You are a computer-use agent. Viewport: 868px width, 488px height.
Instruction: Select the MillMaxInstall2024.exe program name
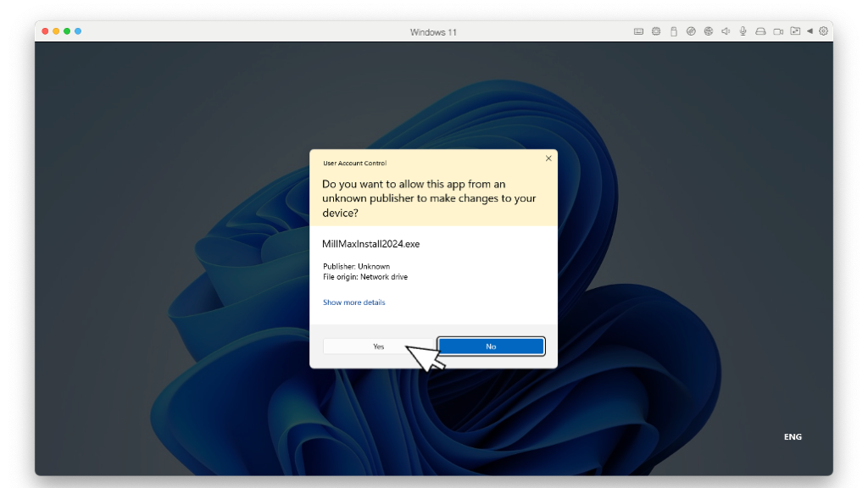coord(371,244)
